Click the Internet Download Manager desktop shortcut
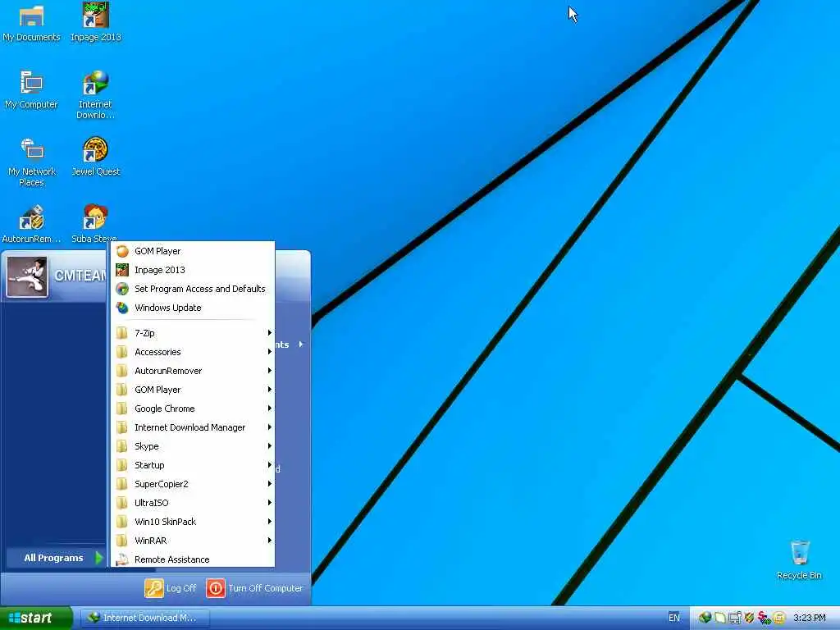Viewport: 840px width, 630px height. tap(95, 95)
